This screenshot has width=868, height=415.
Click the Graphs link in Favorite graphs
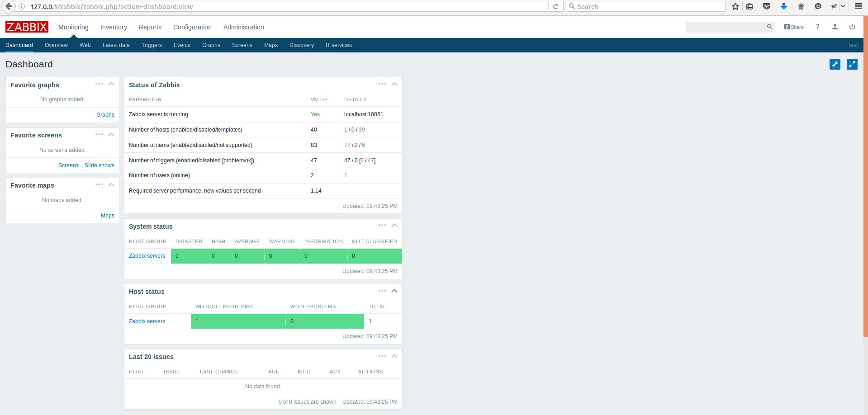105,115
